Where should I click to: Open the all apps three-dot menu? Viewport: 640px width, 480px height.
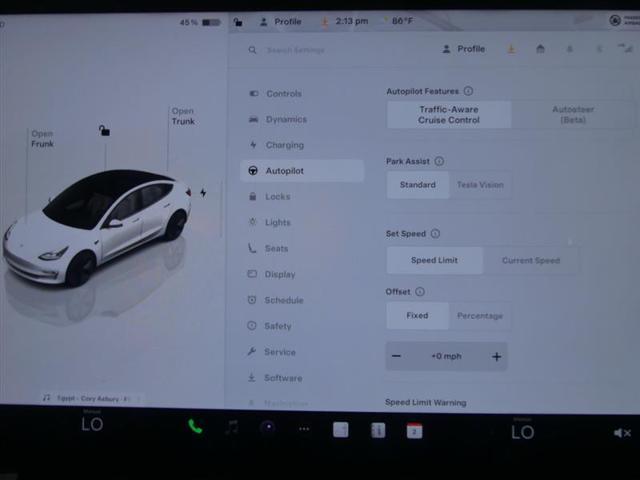point(304,429)
